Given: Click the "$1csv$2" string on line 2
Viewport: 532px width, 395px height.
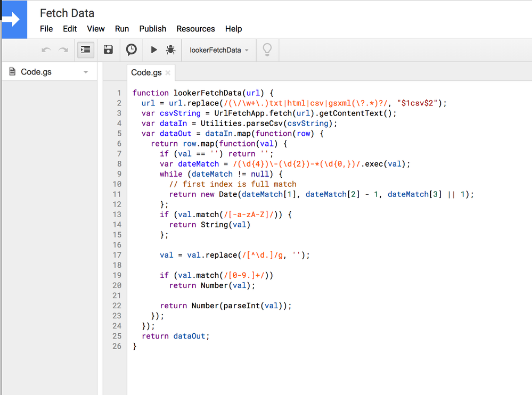Looking at the screenshot, I should pos(417,103).
